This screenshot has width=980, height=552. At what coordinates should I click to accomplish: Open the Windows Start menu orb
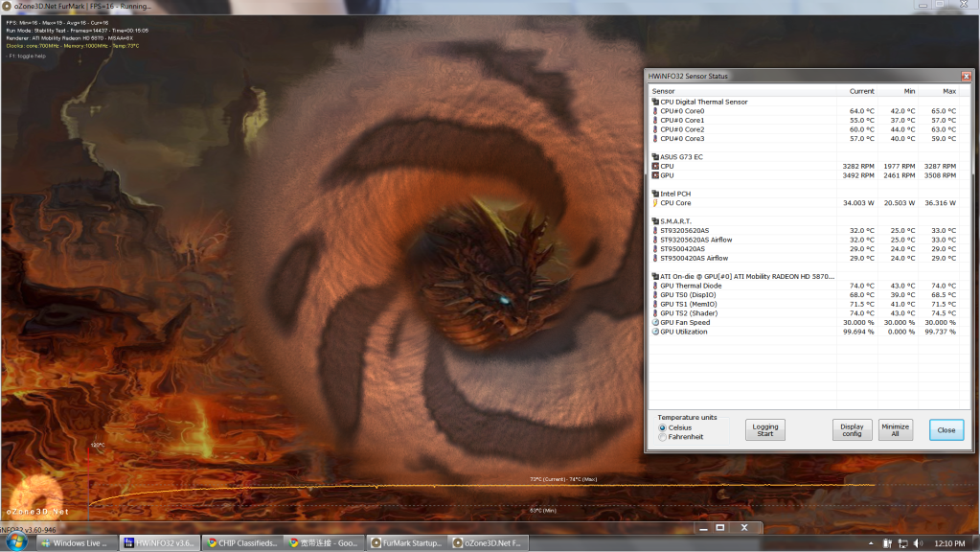[x=16, y=542]
